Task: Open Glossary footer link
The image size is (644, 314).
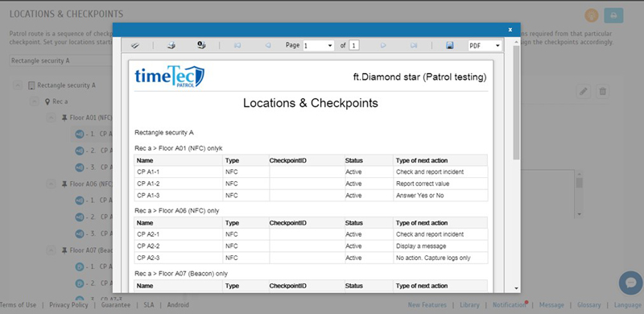Action: pyautogui.click(x=589, y=305)
